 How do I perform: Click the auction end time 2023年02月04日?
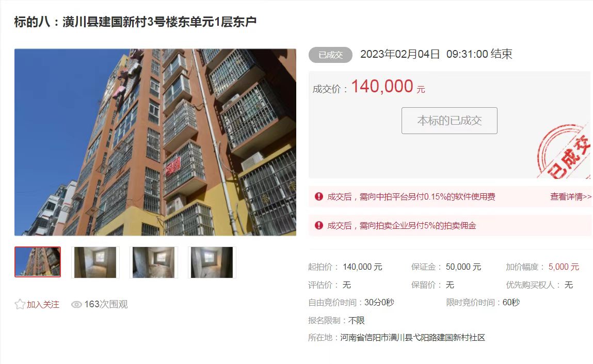coord(400,54)
